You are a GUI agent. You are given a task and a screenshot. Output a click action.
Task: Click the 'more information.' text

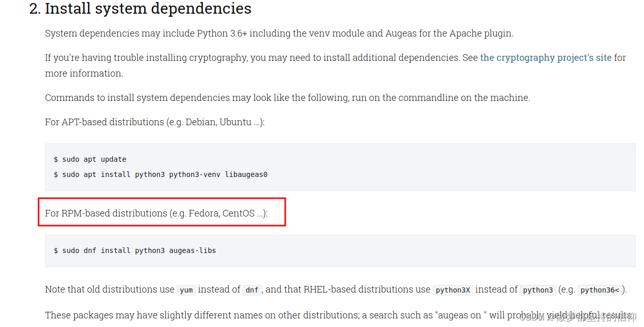pyautogui.click(x=84, y=74)
